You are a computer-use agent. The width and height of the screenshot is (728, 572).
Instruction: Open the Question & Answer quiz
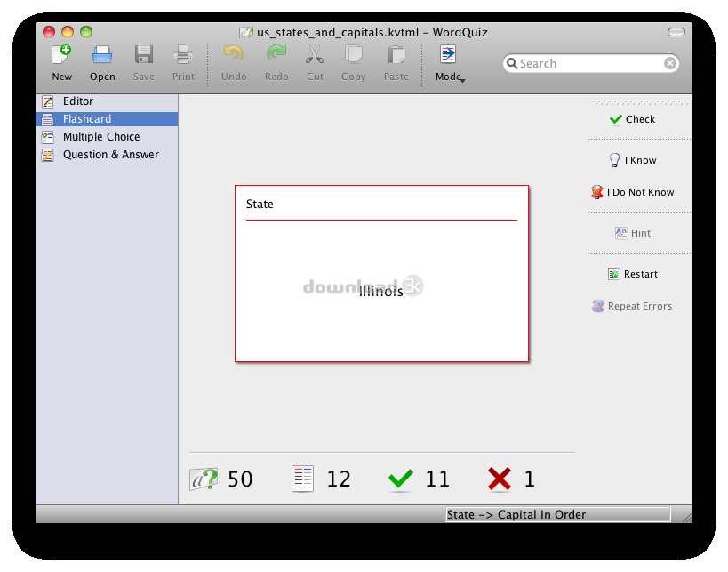click(x=107, y=155)
